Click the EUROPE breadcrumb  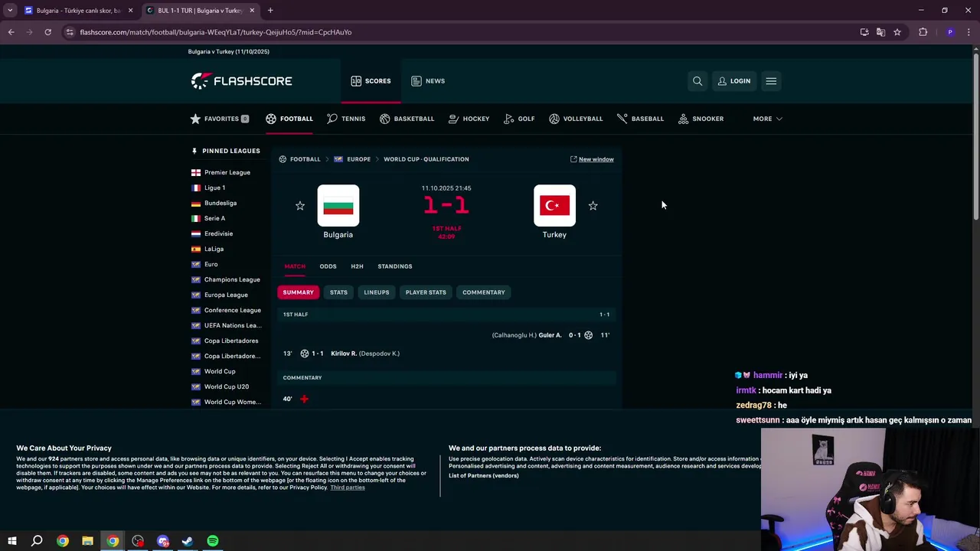point(358,159)
